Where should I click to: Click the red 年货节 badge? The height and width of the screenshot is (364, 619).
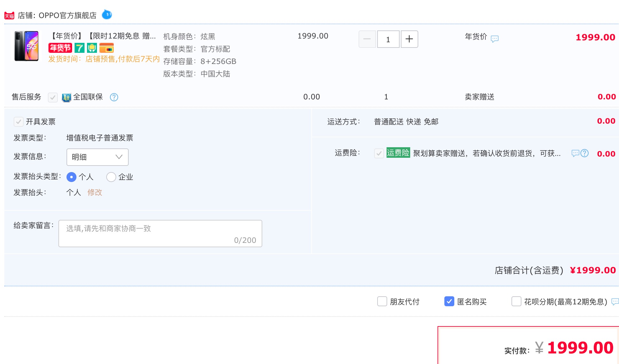point(60,48)
